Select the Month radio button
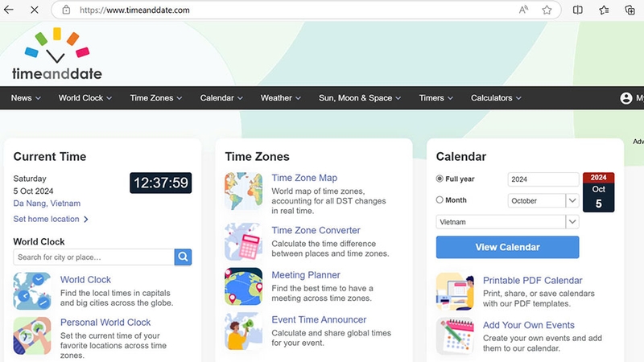This screenshot has width=644, height=362. pyautogui.click(x=440, y=200)
